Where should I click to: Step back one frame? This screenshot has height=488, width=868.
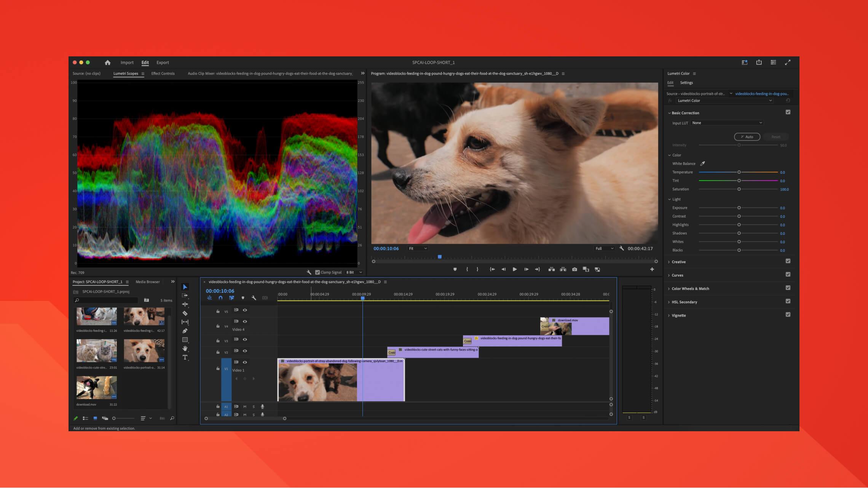(503, 269)
